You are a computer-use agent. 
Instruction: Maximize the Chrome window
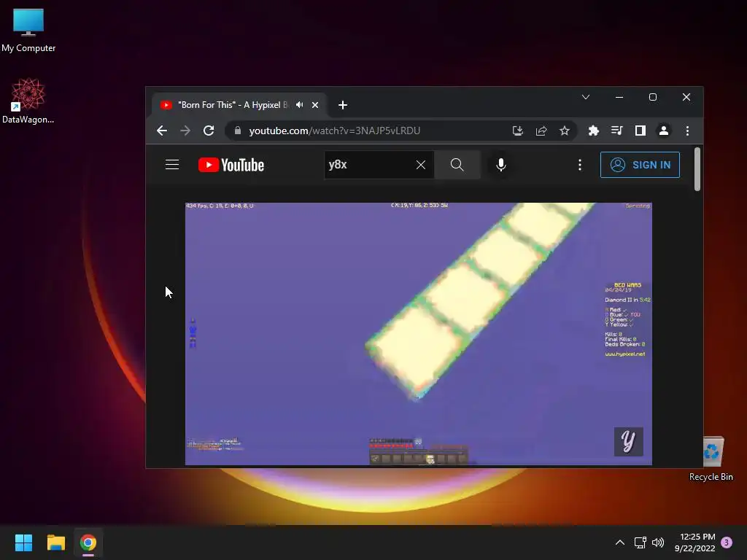[653, 97]
